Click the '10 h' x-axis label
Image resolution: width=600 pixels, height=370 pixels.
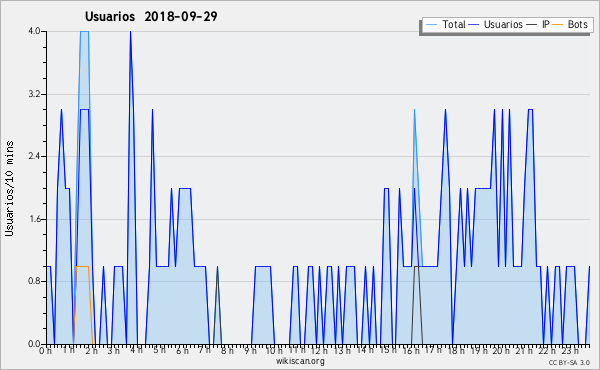(x=274, y=351)
